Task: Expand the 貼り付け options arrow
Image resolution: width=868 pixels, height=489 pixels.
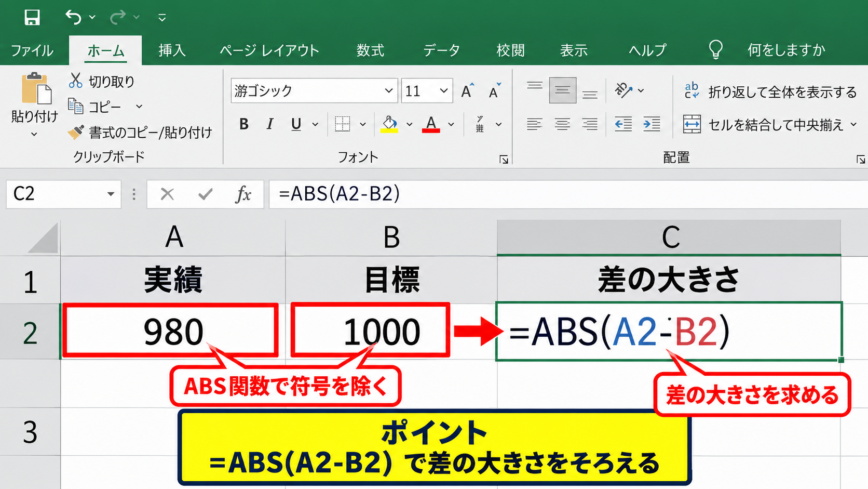Action: [34, 134]
